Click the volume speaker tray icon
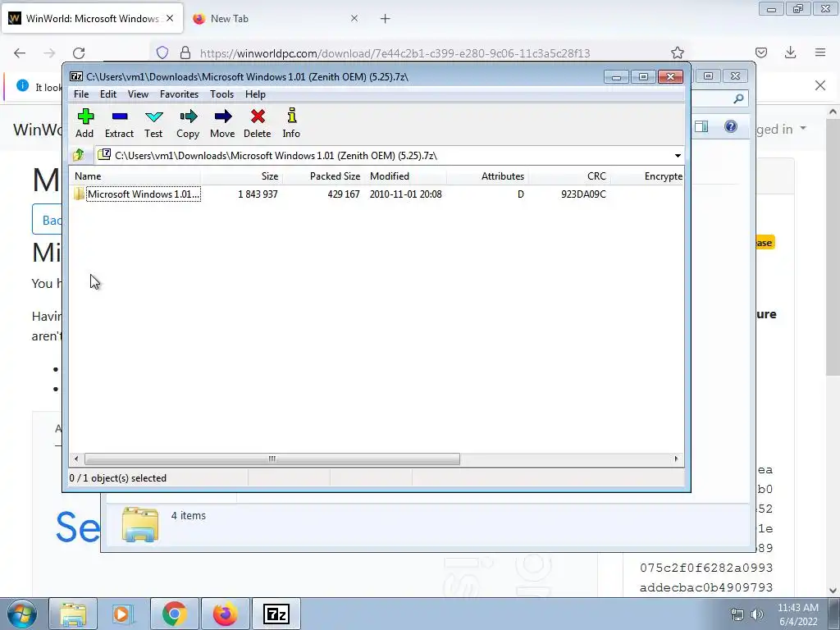Image resolution: width=840 pixels, height=630 pixels. (x=757, y=614)
